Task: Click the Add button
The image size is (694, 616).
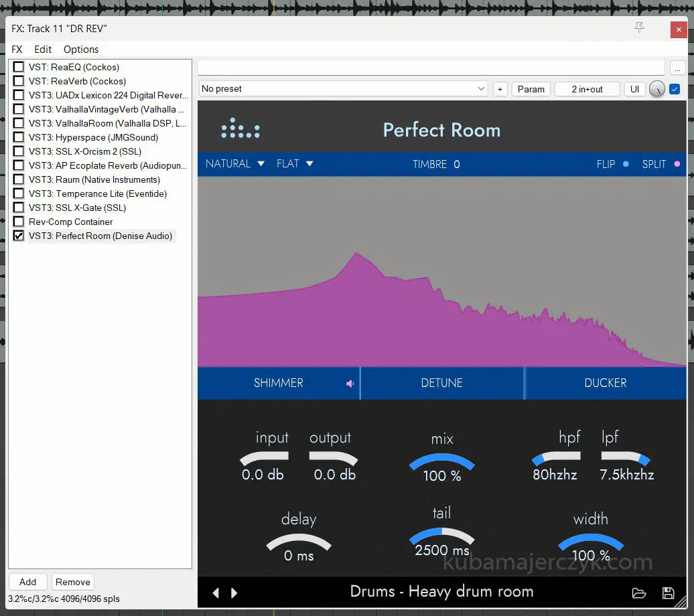Action: pyautogui.click(x=28, y=582)
